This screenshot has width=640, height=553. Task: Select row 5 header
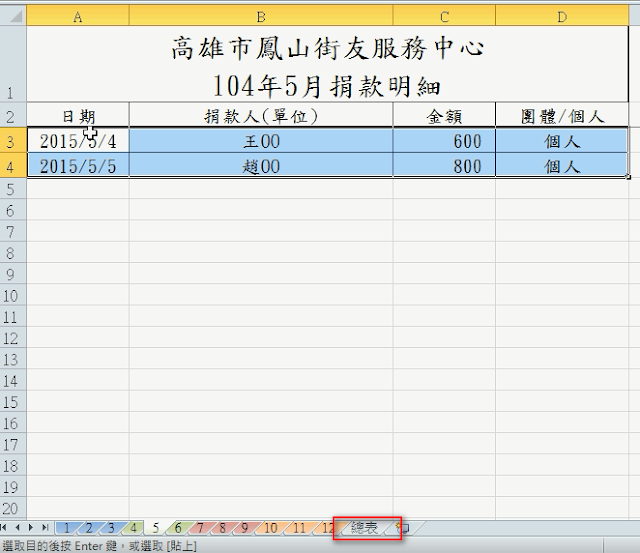(x=13, y=189)
